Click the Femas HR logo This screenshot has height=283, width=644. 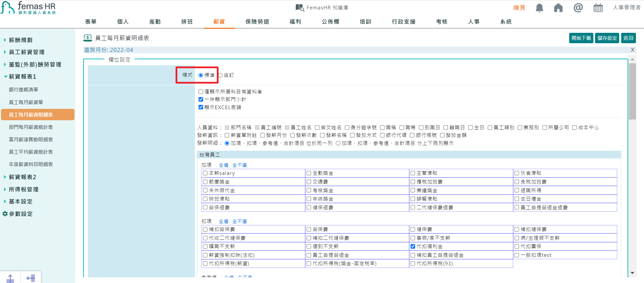[x=28, y=8]
